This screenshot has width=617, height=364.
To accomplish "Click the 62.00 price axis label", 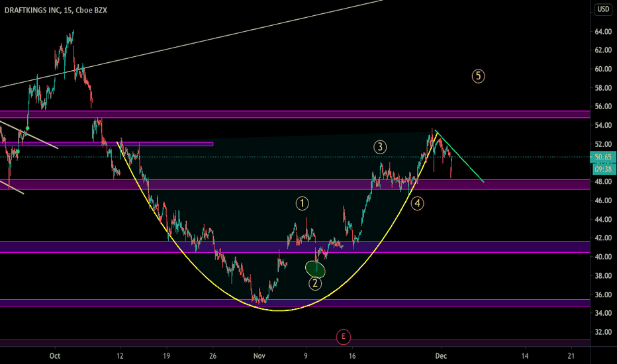I will [x=603, y=50].
